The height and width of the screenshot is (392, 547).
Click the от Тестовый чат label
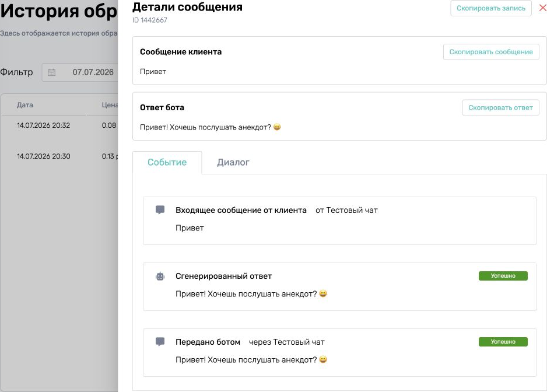click(346, 210)
